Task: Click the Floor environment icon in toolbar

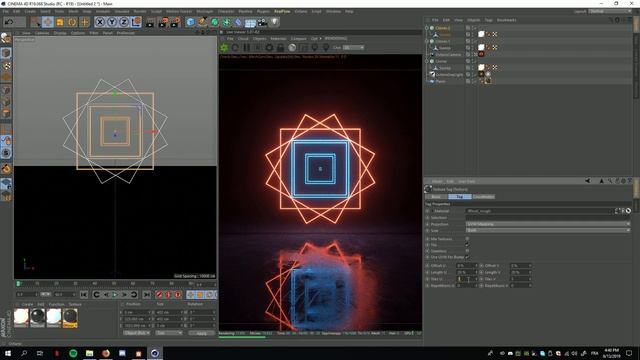Action: [x=250, y=22]
